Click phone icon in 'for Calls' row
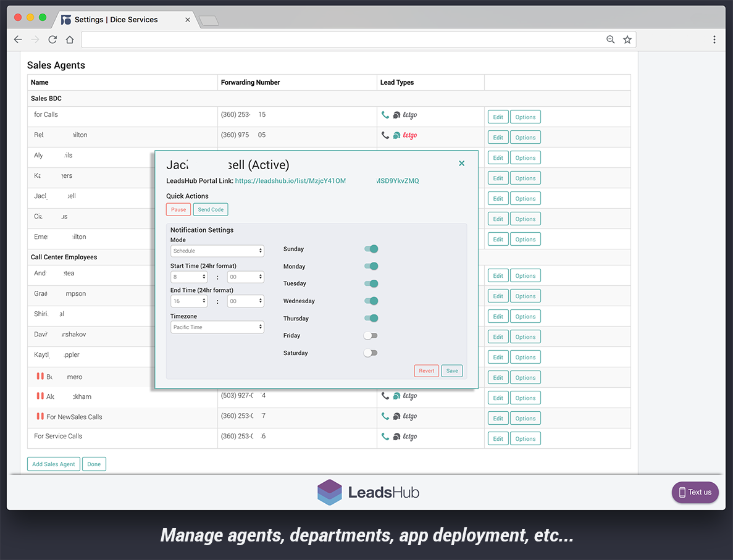This screenshot has height=560, width=733. (x=385, y=114)
